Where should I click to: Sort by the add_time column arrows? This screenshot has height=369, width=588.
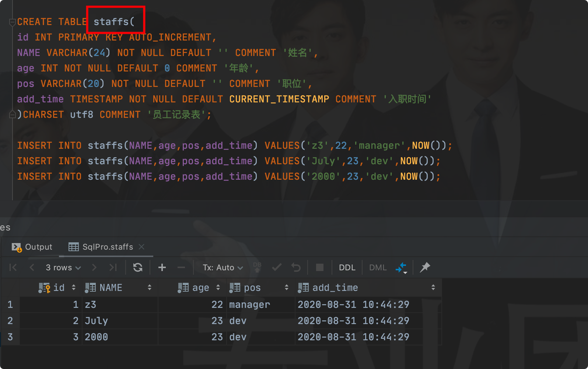[x=433, y=288]
